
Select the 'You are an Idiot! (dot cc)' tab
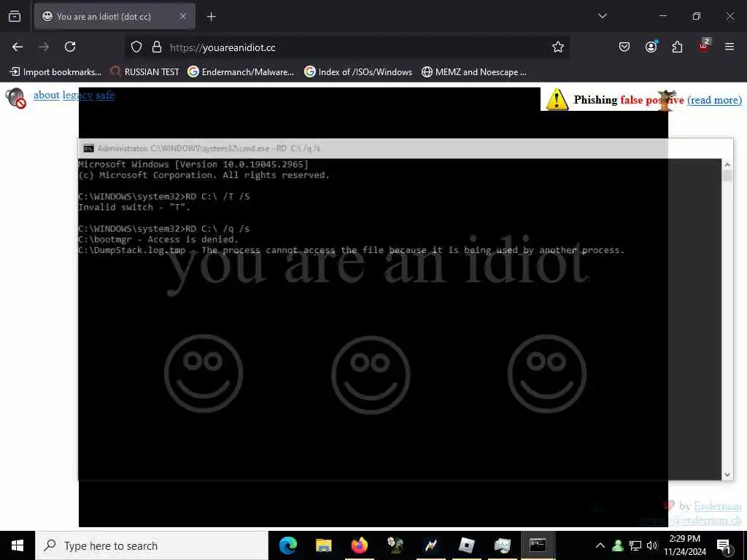tap(115, 16)
